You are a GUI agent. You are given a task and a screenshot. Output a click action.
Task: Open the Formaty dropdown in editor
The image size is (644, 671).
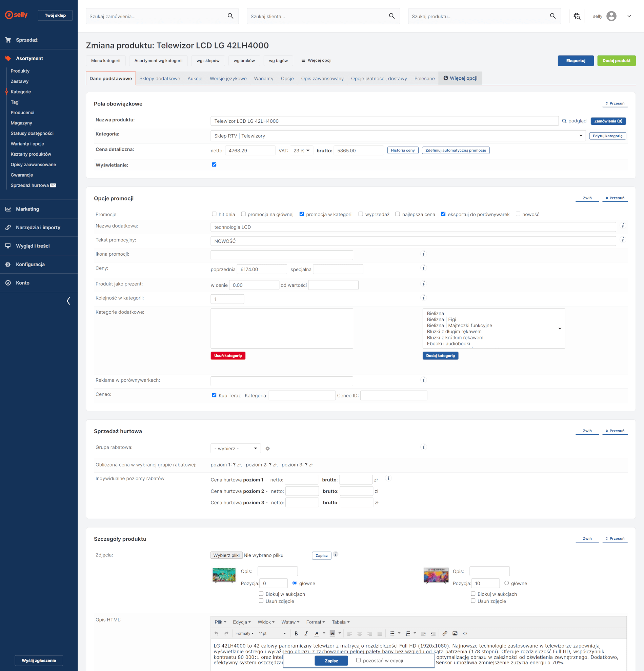244,633
